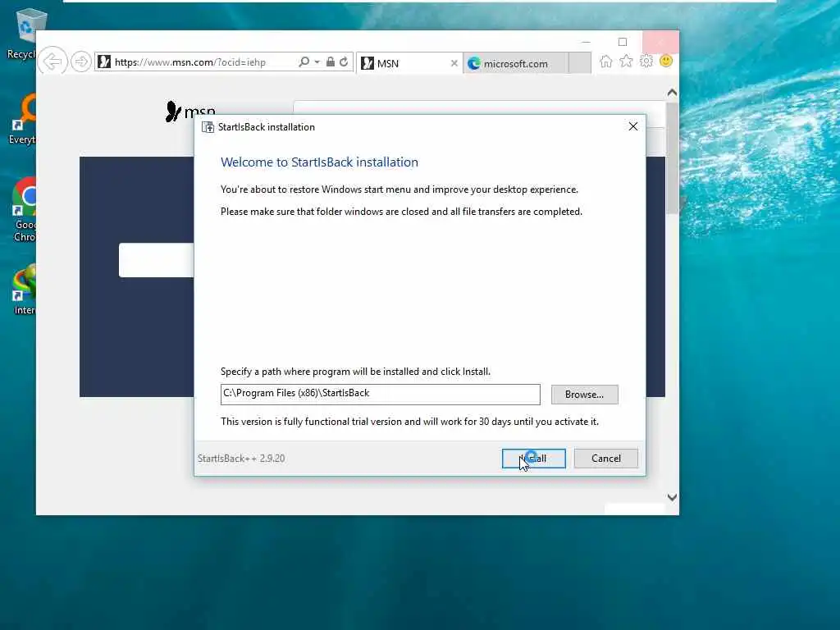Viewport: 840px width, 630px height.
Task: Click the Home icon in Internet Explorer
Action: point(606,61)
